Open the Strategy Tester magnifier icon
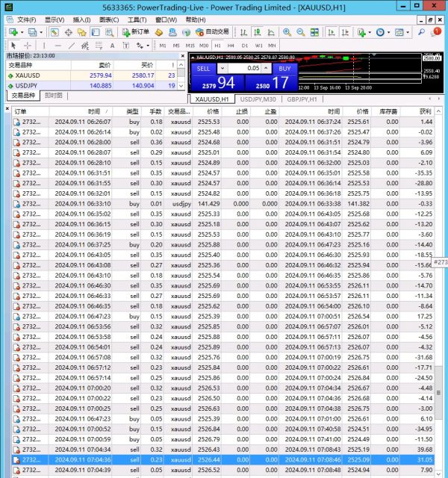The width and height of the screenshot is (448, 478). [110, 32]
